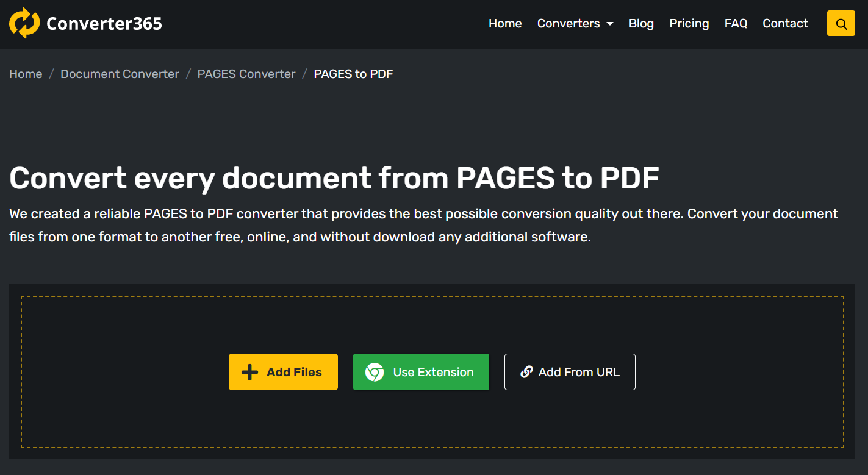Click the plus icon on Add Files

tap(249, 372)
